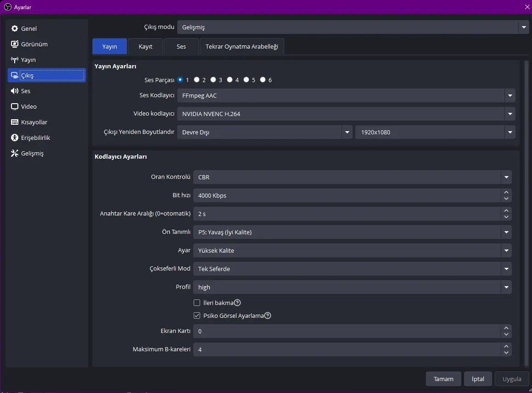Confirm settings with the Tamam button

pyautogui.click(x=443, y=379)
